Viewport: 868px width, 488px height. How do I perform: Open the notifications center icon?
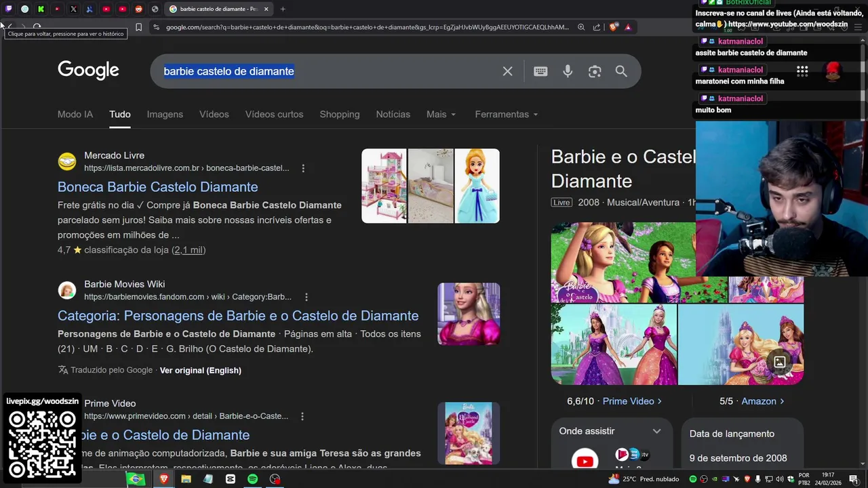click(x=853, y=479)
